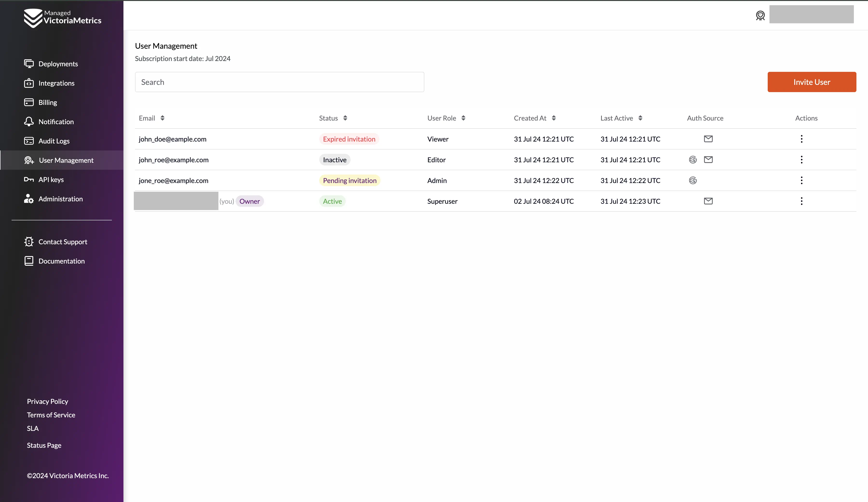
Task: Click Invite User button
Action: point(812,82)
